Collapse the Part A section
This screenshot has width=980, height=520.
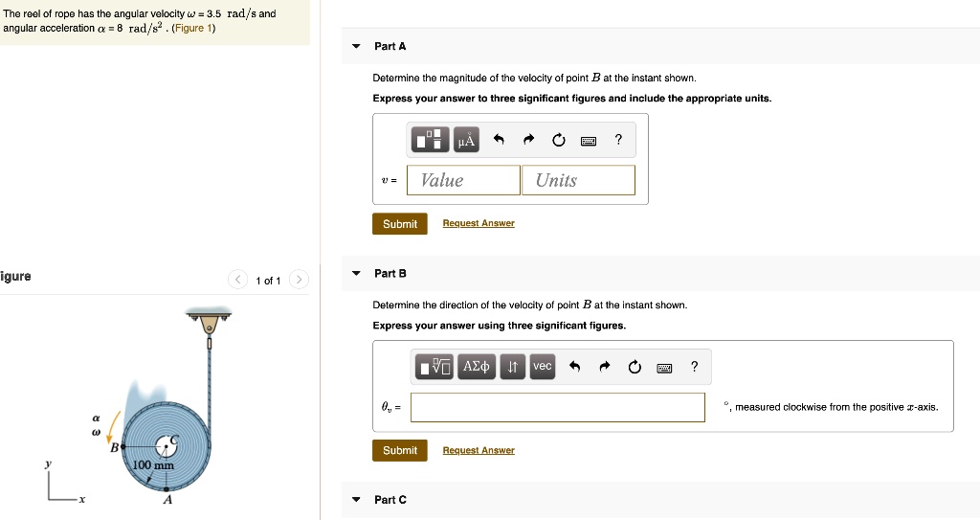[356, 46]
